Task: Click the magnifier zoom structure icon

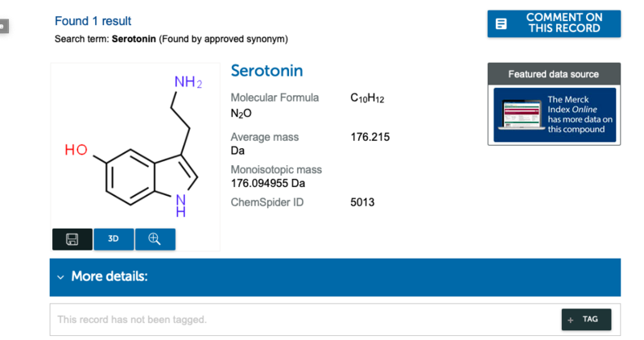Action: 155,239
